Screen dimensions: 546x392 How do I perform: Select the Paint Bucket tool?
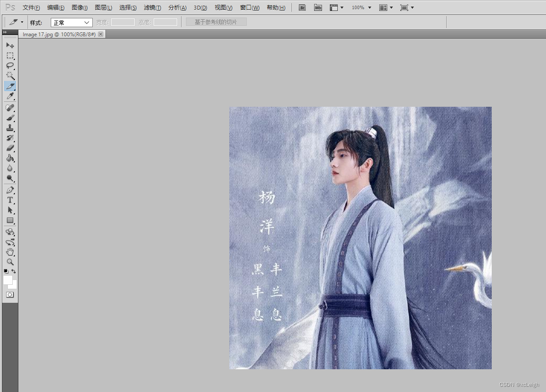(10, 158)
